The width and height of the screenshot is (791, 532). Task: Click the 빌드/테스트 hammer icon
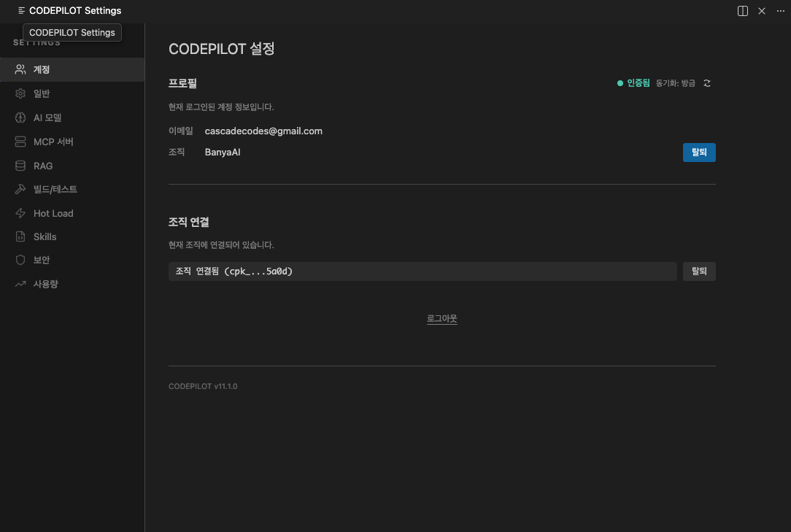click(20, 189)
